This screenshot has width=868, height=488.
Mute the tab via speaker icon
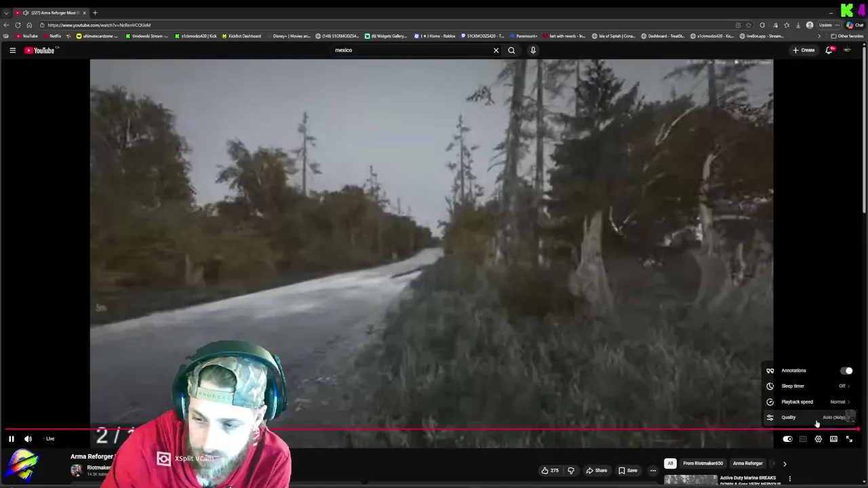(25, 13)
